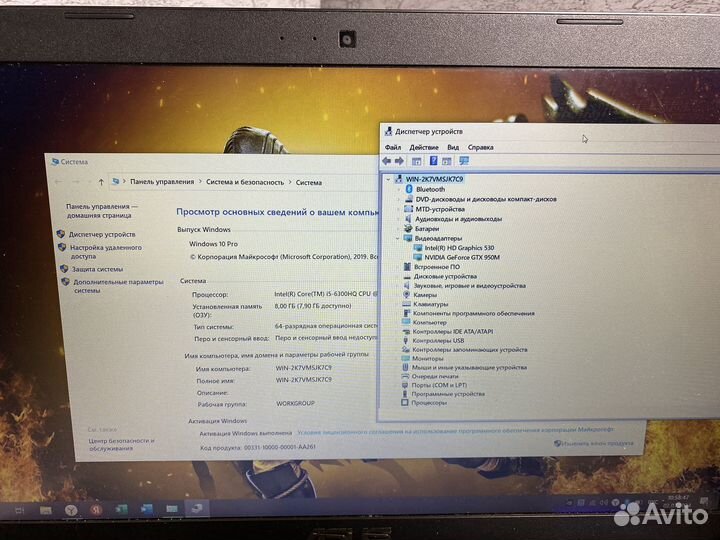Open the Microsoft license terms link

click(x=455, y=431)
